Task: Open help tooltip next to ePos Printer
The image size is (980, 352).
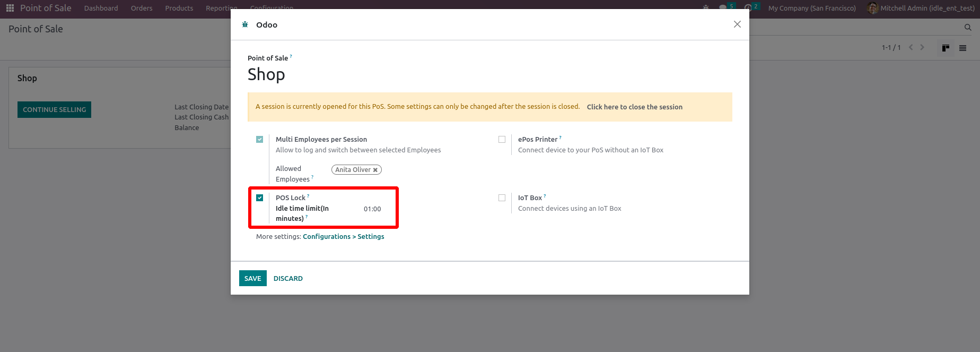Action: click(560, 138)
